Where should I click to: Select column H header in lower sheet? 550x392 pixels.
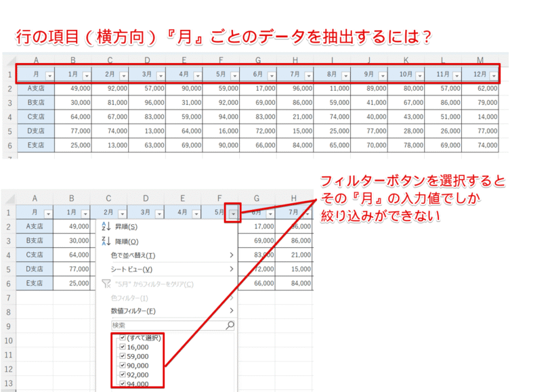click(x=293, y=198)
